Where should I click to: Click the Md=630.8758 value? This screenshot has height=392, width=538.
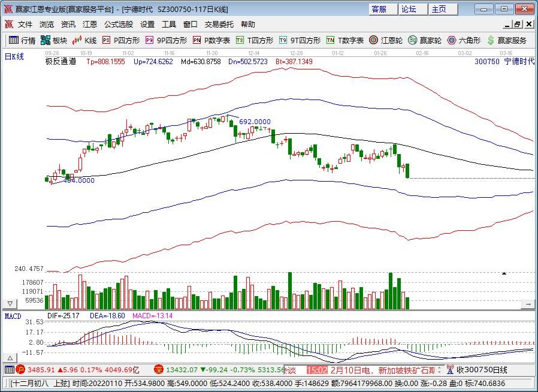pos(201,62)
